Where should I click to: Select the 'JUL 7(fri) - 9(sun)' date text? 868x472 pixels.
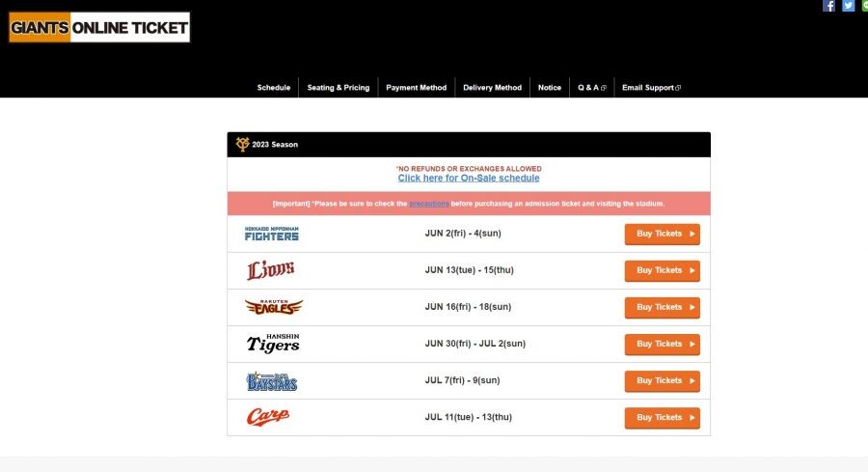click(462, 380)
